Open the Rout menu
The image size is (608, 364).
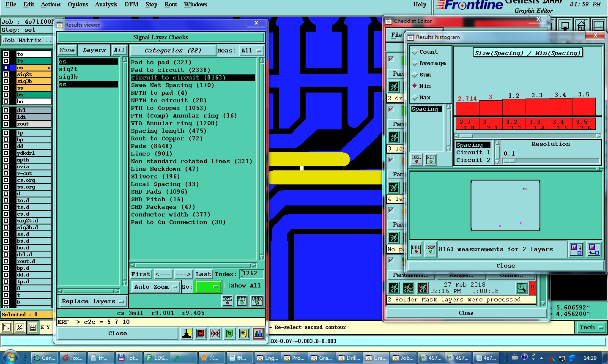tap(171, 4)
